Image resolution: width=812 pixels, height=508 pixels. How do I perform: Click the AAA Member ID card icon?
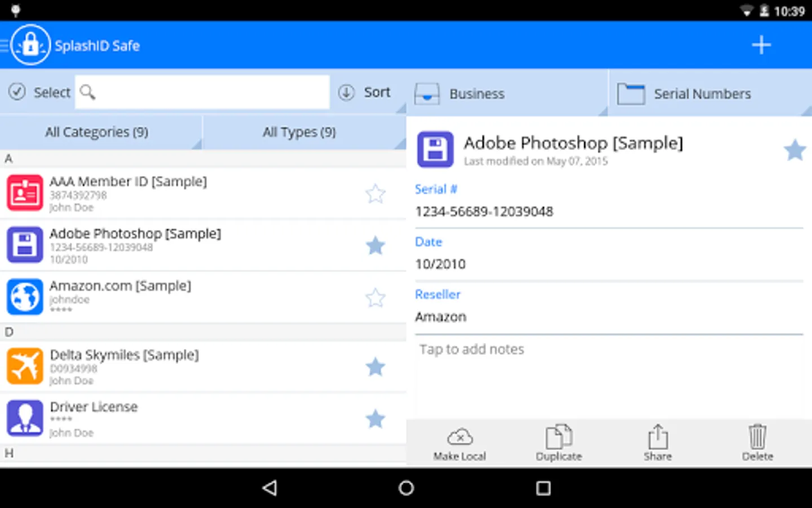coord(25,193)
